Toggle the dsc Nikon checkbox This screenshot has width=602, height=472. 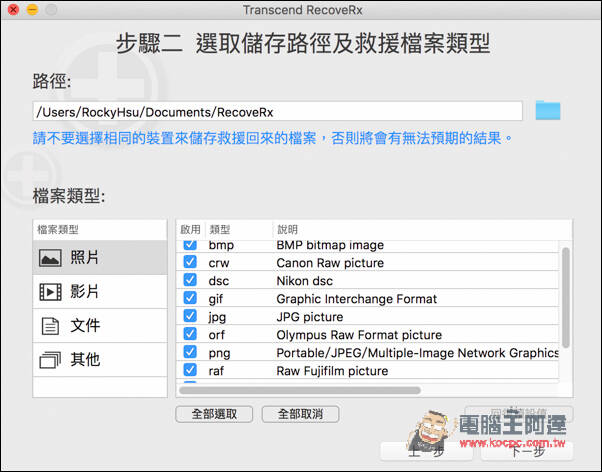(190, 280)
